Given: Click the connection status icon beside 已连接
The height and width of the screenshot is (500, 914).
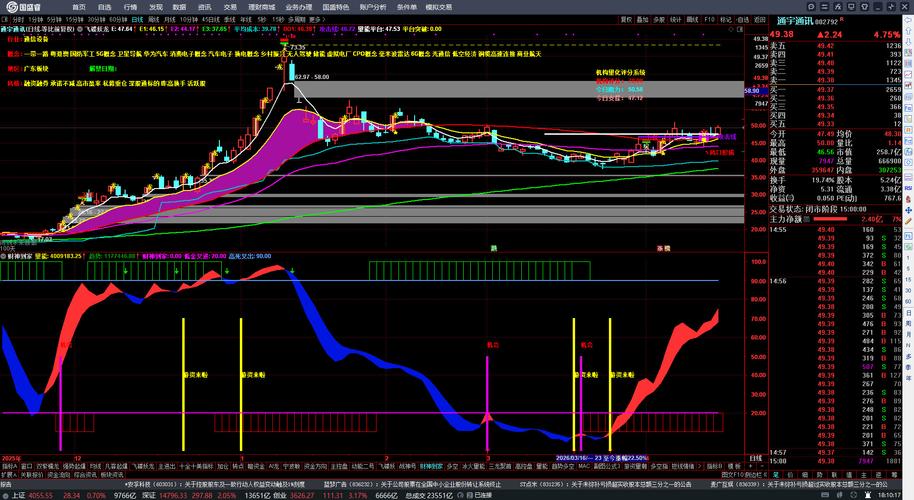Looking at the screenshot, I should click(469, 495).
